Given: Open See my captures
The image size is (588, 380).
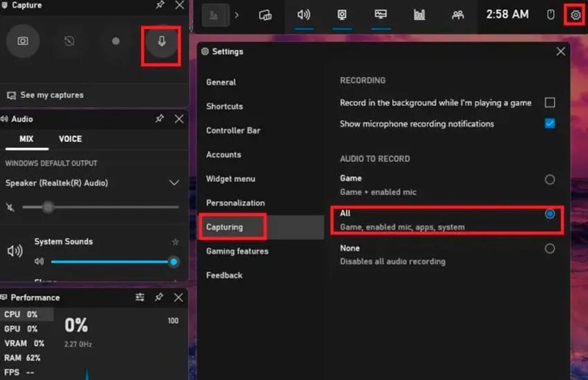Looking at the screenshot, I should tap(45, 95).
